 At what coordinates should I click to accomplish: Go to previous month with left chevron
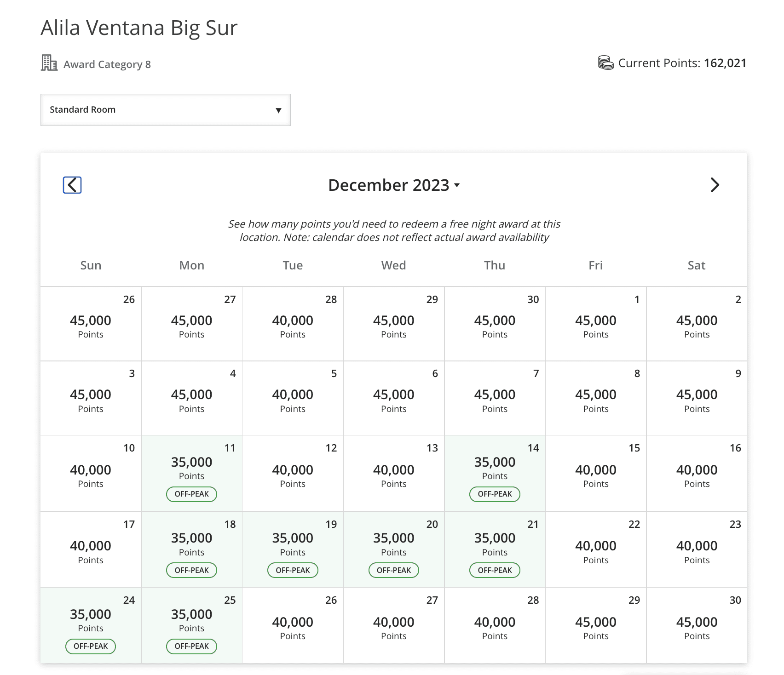pos(72,185)
